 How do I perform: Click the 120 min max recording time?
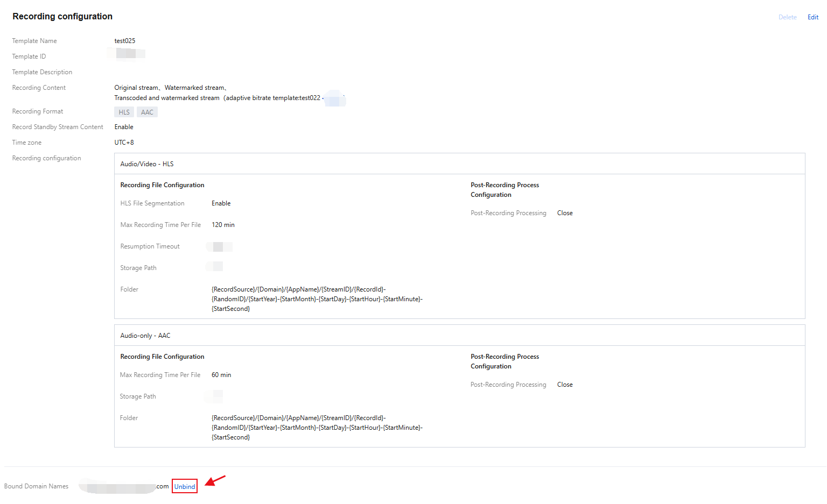tap(223, 225)
